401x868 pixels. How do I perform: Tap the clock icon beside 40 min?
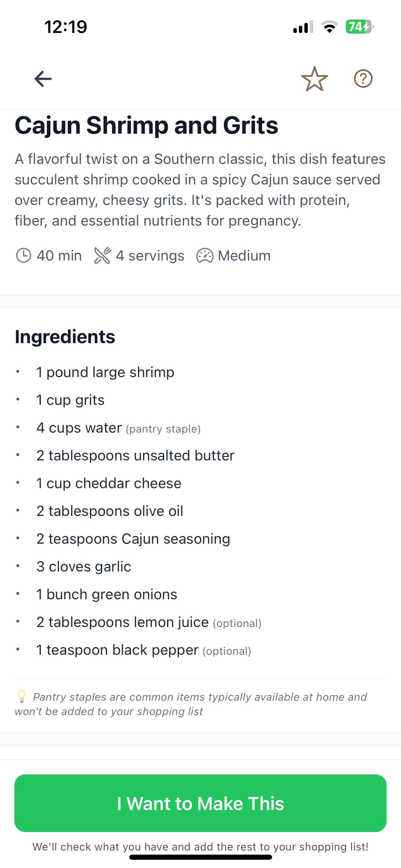tap(24, 255)
